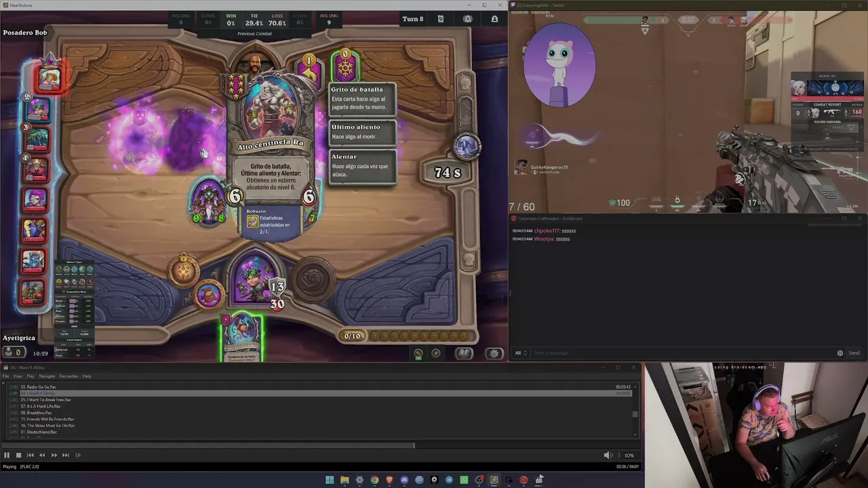Click chat username Wootya
Viewport: 868px width, 488px height.
tap(544, 239)
